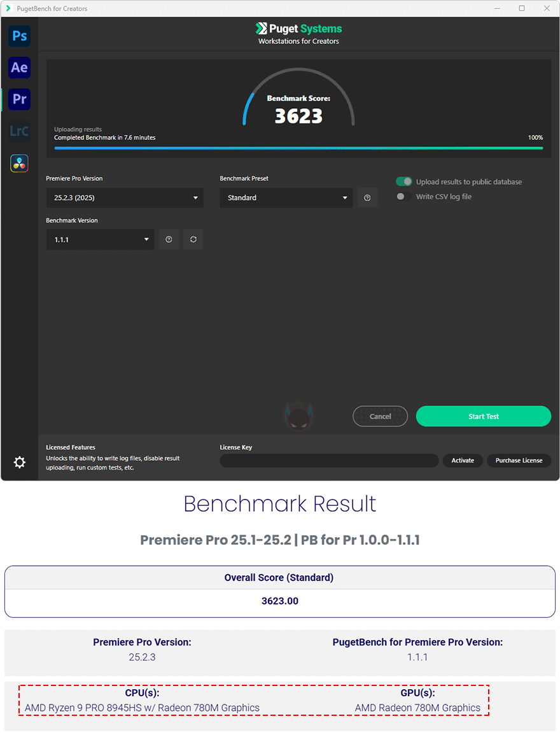Click the CPU(s): label
The image size is (560, 735).
[x=142, y=693]
